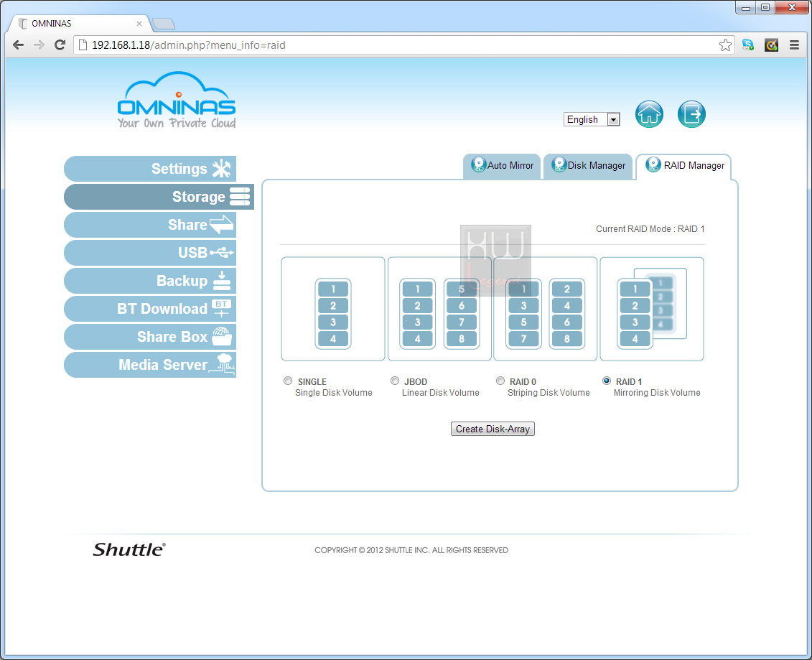Maximize the browser window
The height and width of the screenshot is (660, 812).
click(x=765, y=7)
